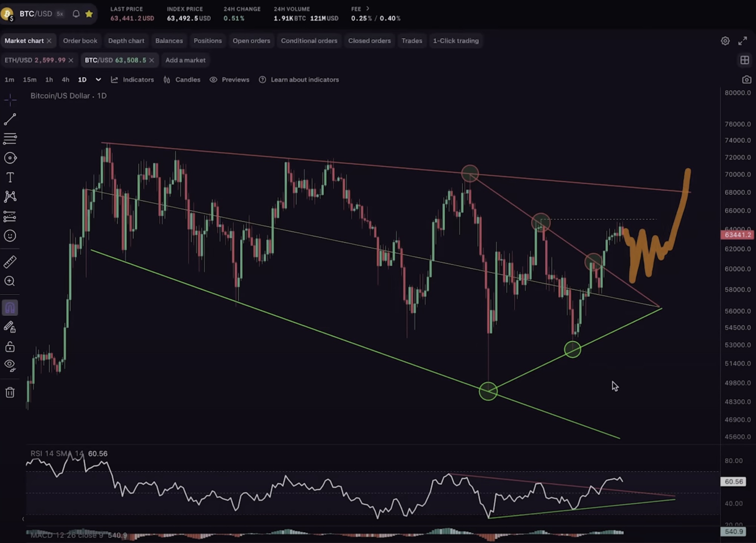756x543 pixels.
Task: Click the 63441.2 price axis label
Action: coord(737,235)
